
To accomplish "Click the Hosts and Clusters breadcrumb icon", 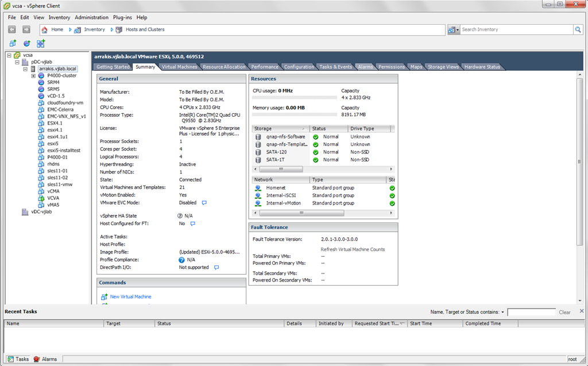I will tap(119, 30).
